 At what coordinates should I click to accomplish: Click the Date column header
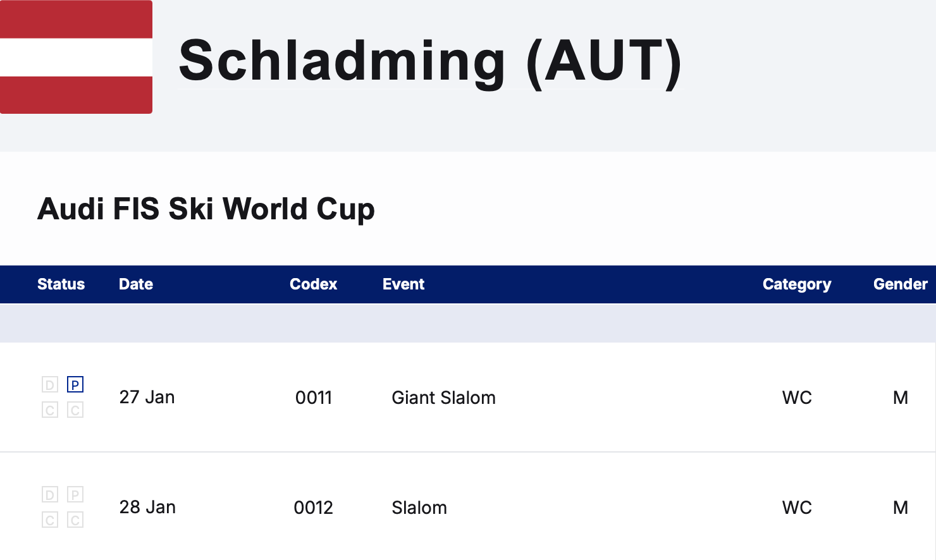136,284
